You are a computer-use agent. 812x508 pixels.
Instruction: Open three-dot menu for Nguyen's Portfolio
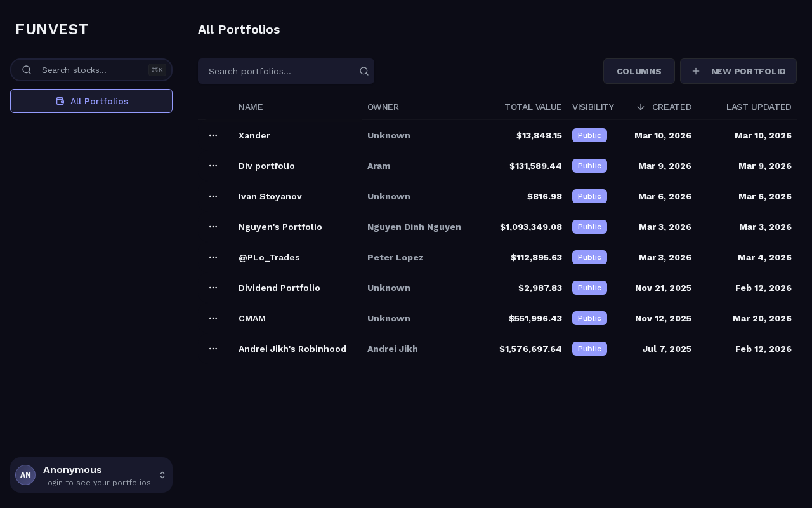pyautogui.click(x=213, y=227)
